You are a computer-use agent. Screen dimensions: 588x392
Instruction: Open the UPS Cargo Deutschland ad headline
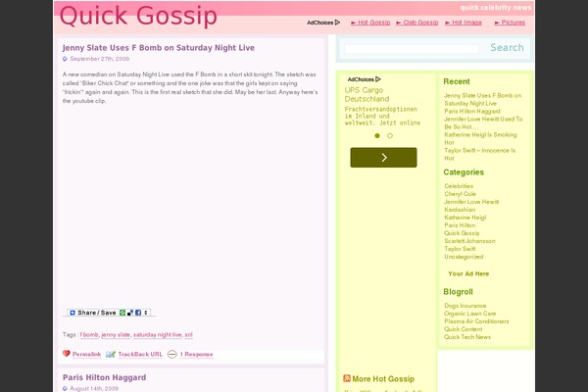367,94
